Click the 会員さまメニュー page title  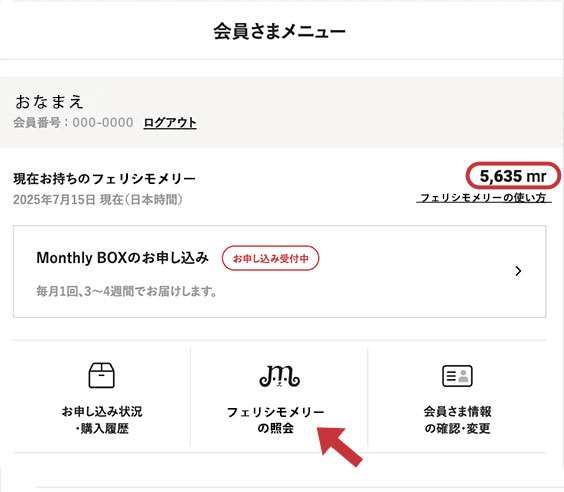click(279, 31)
